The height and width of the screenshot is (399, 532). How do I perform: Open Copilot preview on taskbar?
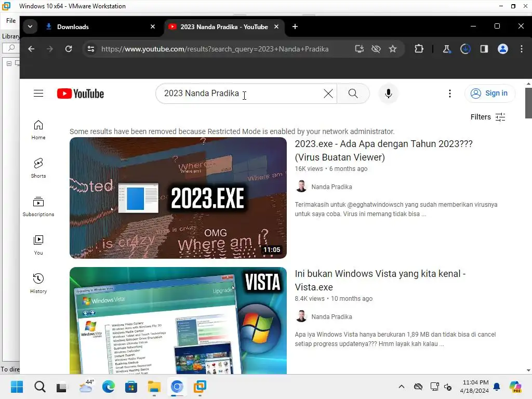pos(515,387)
